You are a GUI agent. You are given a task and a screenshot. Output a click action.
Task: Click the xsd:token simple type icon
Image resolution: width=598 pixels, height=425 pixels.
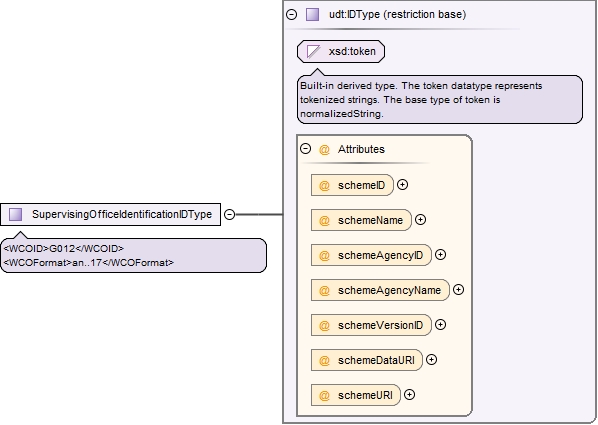(x=313, y=52)
